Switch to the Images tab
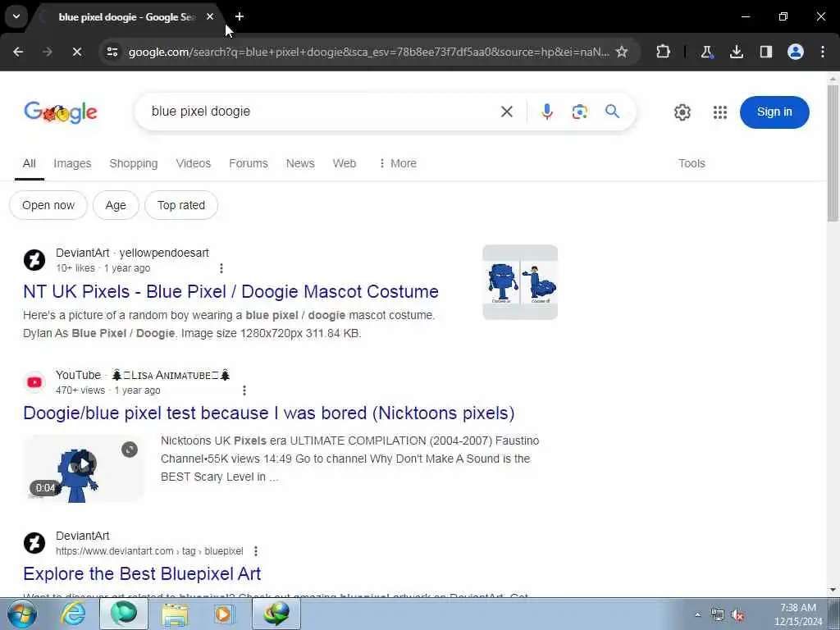Viewport: 840px width, 630px height. [72, 163]
